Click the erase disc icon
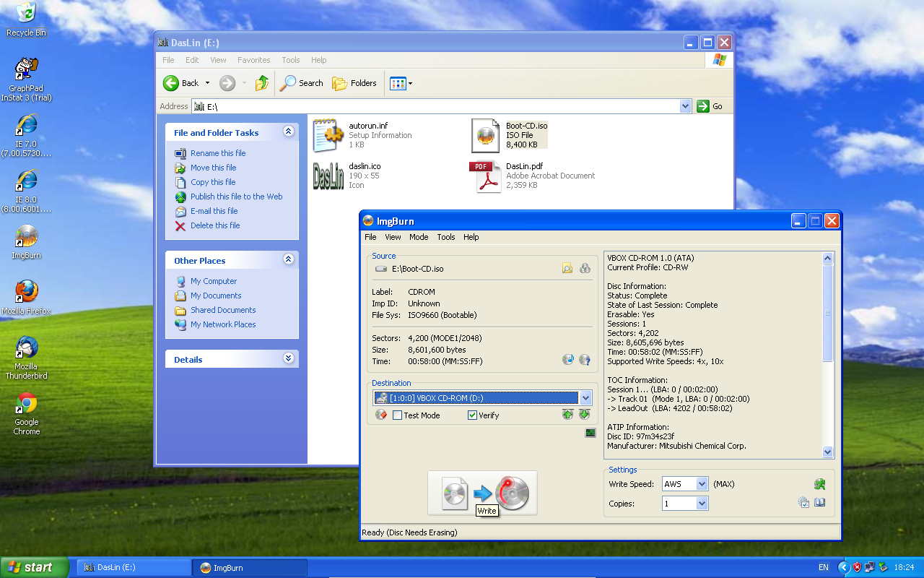 381,415
